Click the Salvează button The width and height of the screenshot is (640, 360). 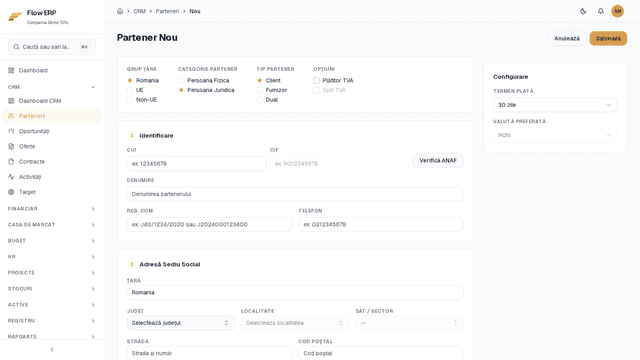[608, 38]
